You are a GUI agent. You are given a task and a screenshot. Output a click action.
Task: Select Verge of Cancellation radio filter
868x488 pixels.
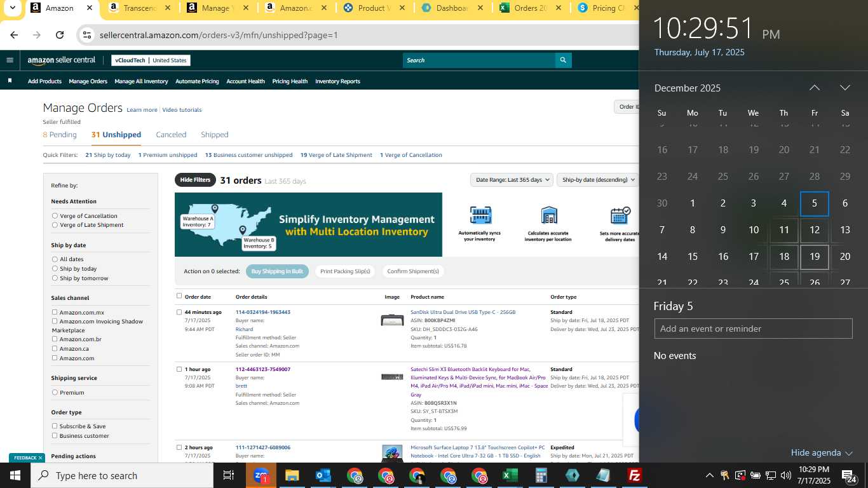[55, 216]
